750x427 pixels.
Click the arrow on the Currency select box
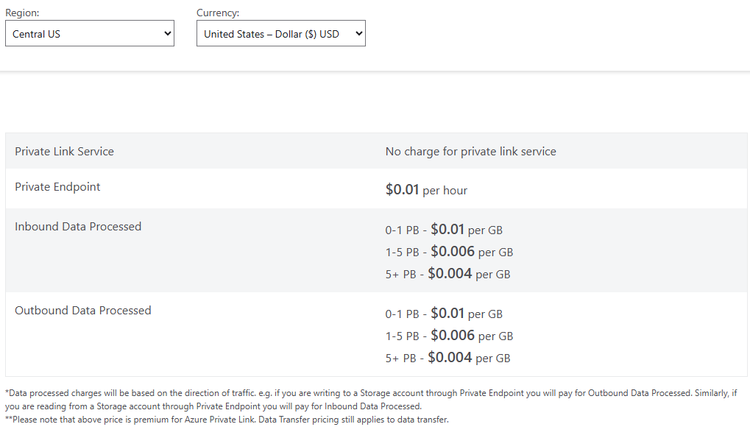point(358,34)
